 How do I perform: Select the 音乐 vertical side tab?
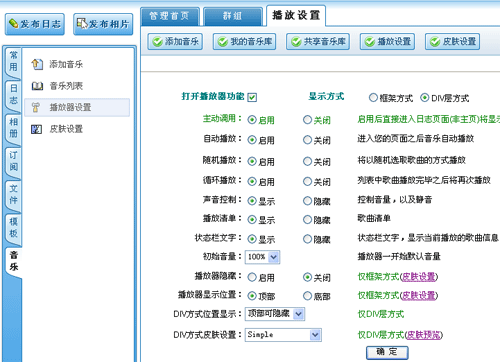[13, 261]
